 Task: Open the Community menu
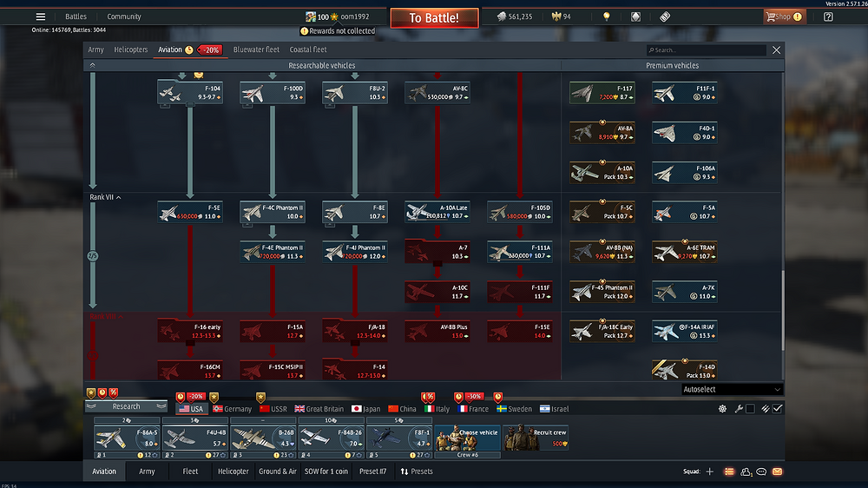124,16
